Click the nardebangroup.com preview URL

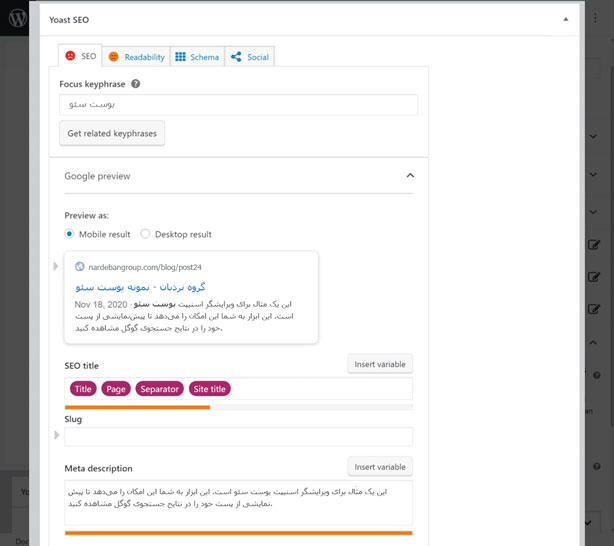(145, 267)
